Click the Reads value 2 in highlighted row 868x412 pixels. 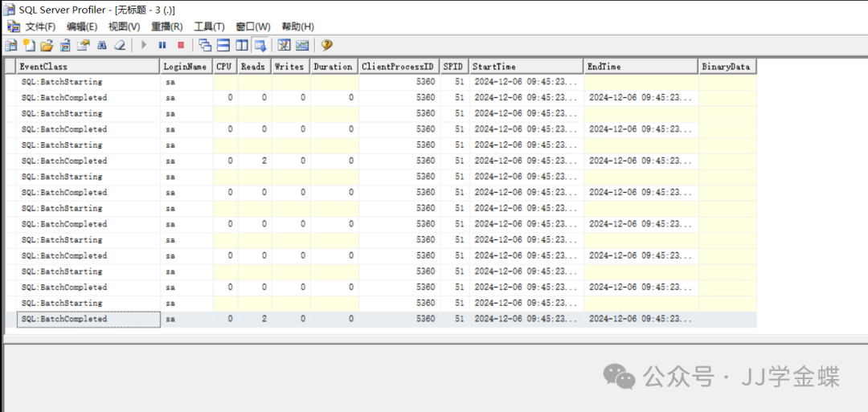click(264, 319)
